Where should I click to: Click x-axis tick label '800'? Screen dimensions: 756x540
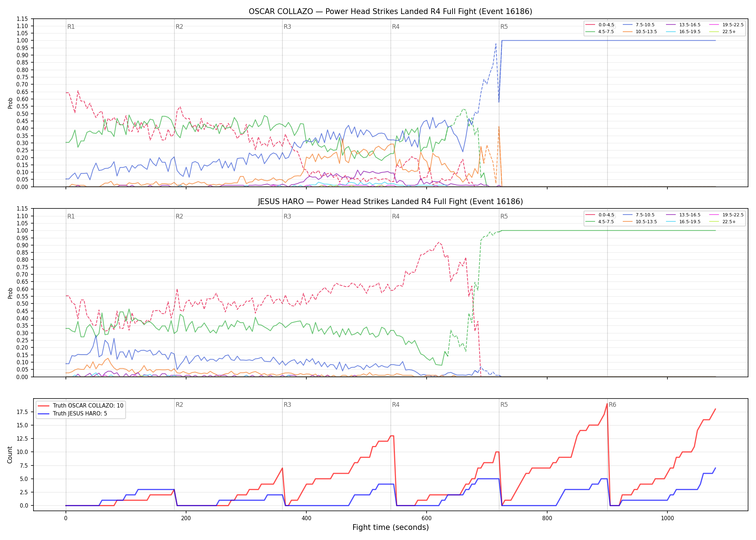pos(547,518)
